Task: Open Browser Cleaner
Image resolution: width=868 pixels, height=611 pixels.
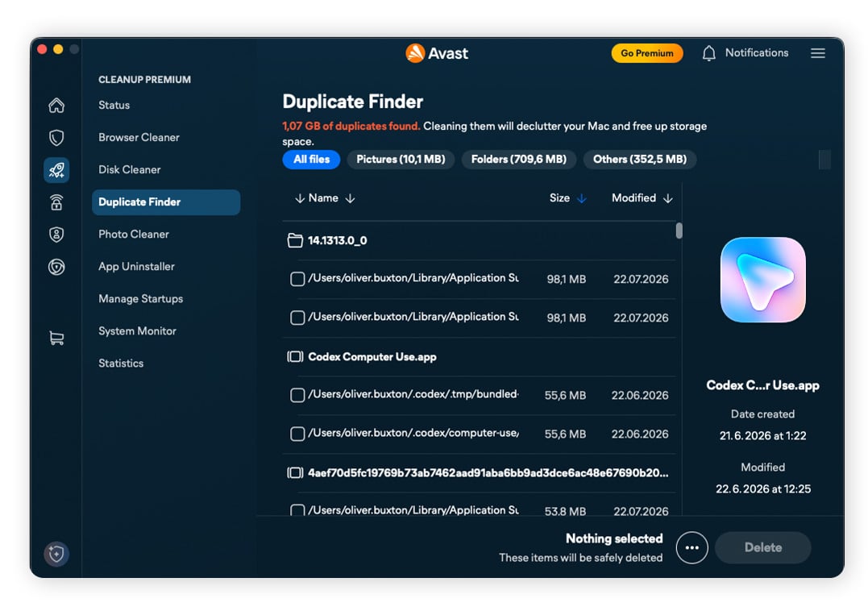Action: pos(139,137)
